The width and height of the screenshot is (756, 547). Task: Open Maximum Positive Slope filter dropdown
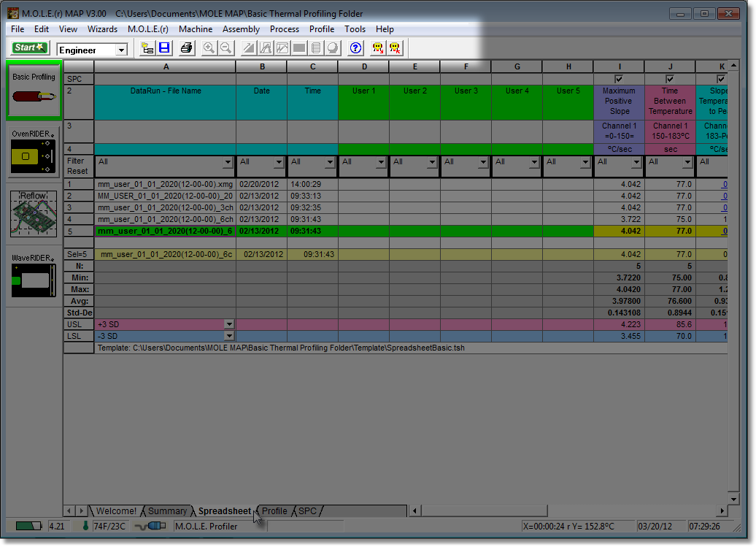636,163
